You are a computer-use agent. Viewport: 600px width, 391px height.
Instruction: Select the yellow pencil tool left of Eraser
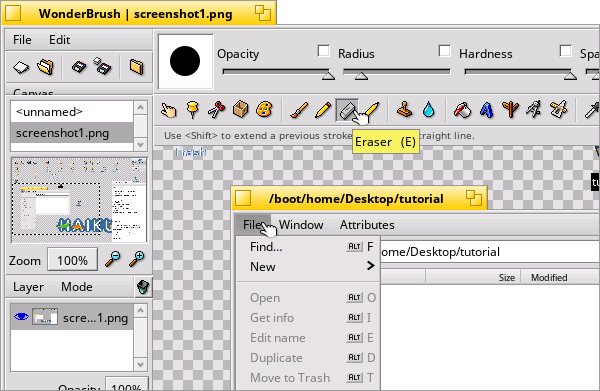coord(323,110)
